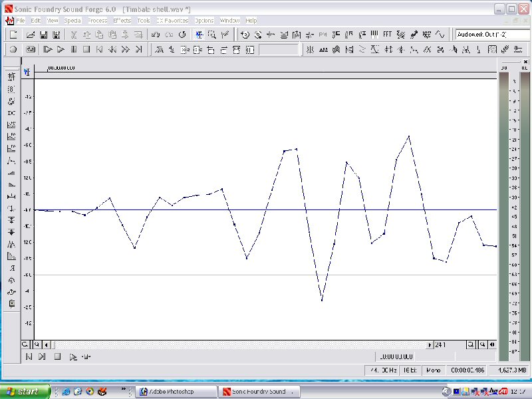The image size is (532, 399).
Task: Toggle Loop Playback mode button
Action: [x=30, y=49]
